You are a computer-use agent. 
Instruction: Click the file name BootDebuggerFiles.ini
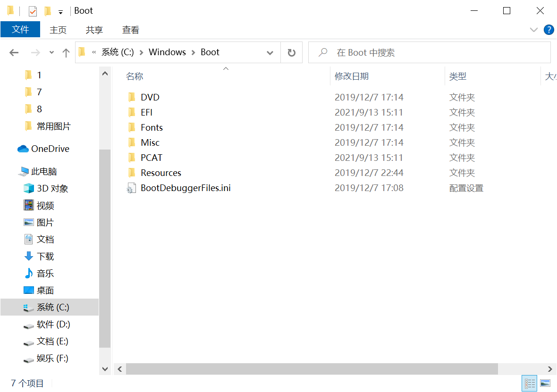[x=186, y=188]
